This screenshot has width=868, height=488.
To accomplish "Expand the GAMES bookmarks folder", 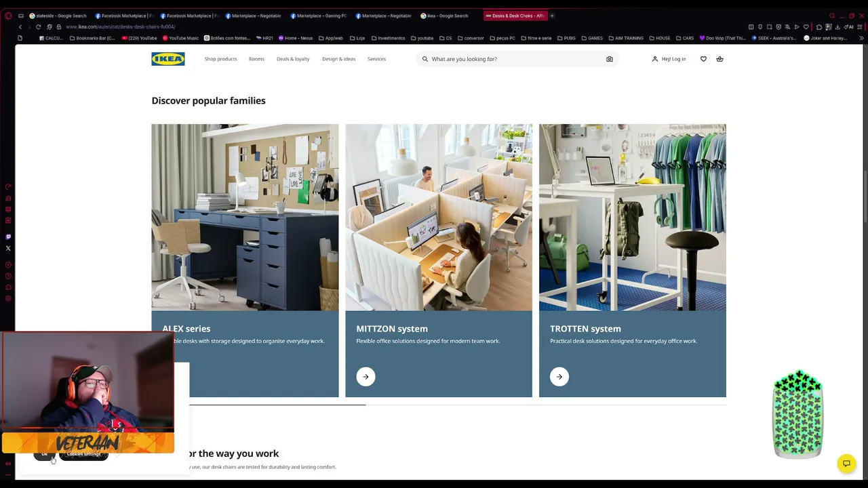I will [x=593, y=38].
